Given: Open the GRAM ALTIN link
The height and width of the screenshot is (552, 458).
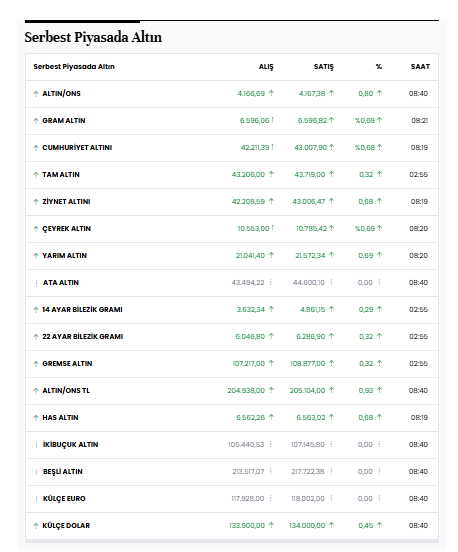Looking at the screenshot, I should [64, 121].
